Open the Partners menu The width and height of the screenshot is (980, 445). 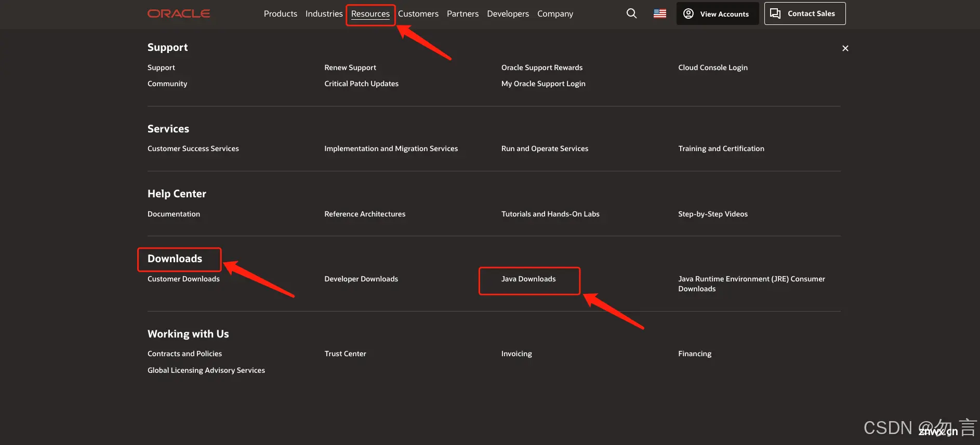(x=462, y=14)
